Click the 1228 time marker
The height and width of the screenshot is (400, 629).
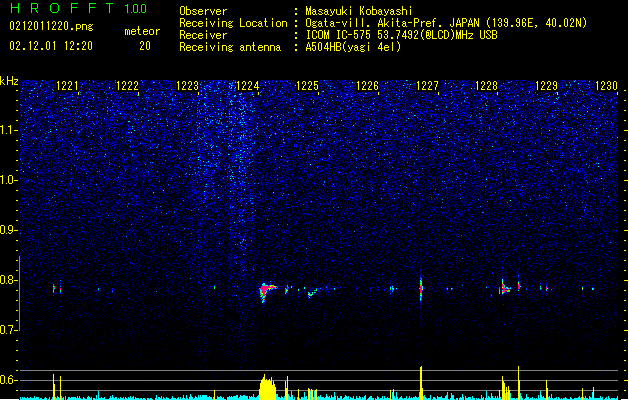486,85
